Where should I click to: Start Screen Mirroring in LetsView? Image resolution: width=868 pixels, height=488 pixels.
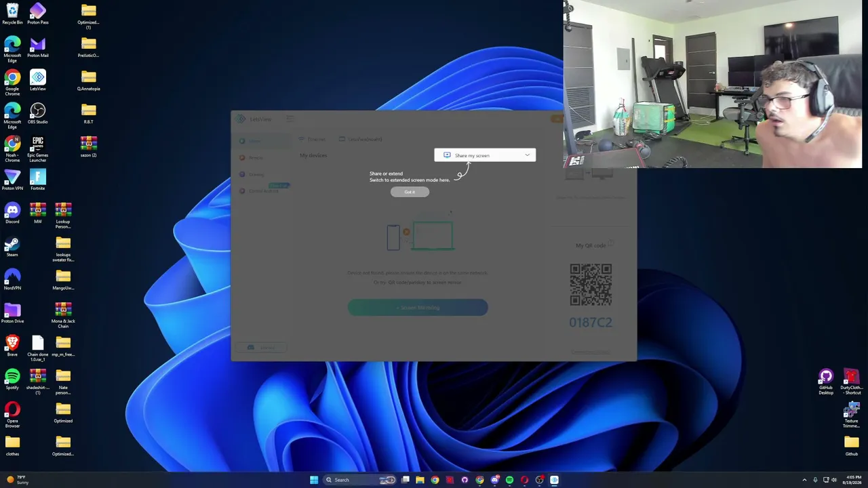point(418,308)
